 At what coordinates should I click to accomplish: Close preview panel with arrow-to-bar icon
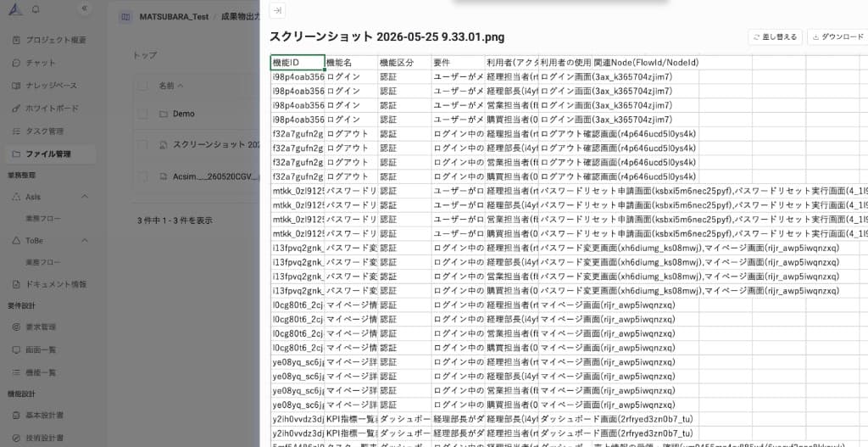277,10
